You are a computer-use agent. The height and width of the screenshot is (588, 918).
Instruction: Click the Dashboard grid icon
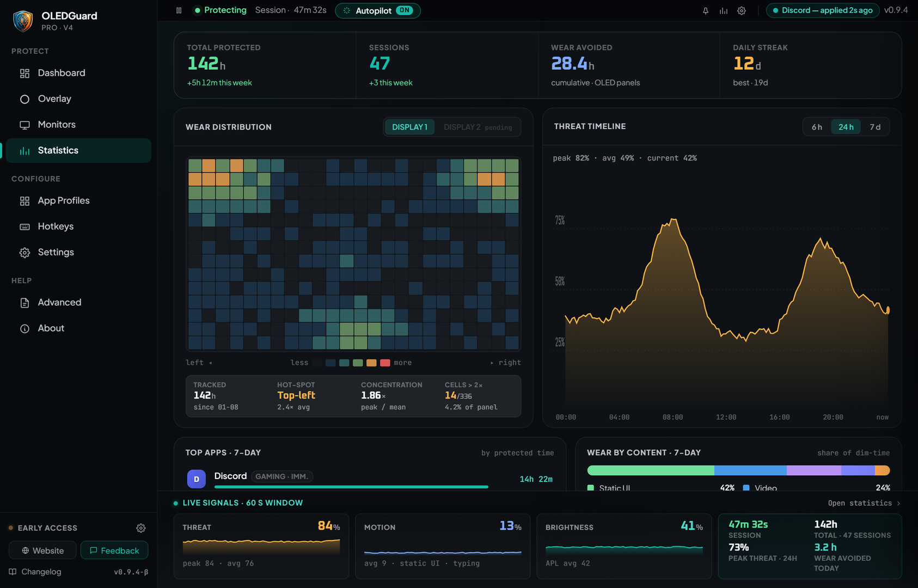coord(25,73)
